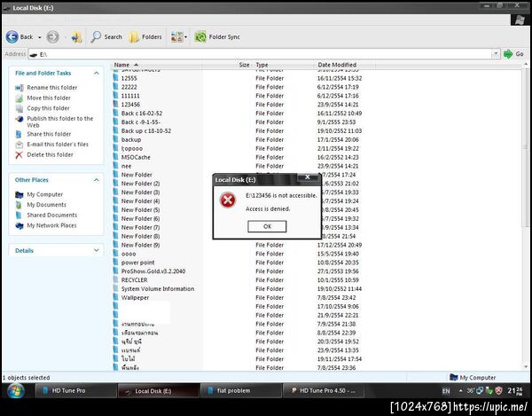Click the system tray clock

coord(514,391)
